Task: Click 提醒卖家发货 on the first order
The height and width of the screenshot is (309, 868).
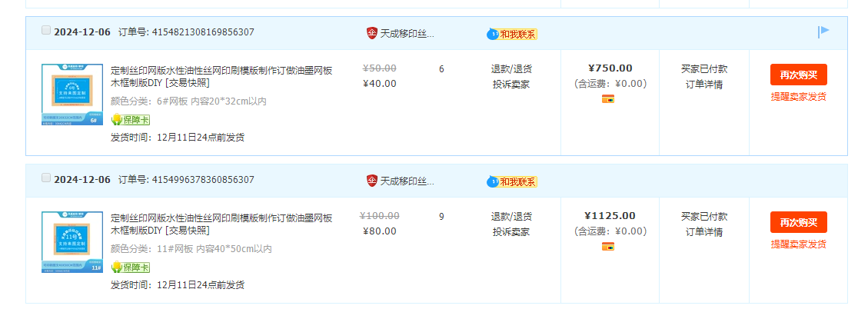Action: [798, 97]
